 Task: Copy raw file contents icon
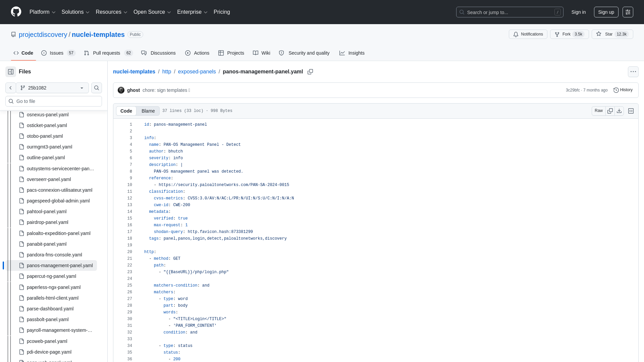click(610, 111)
